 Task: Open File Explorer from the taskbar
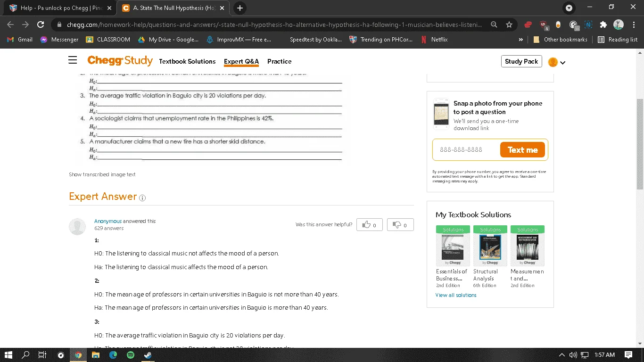95,355
